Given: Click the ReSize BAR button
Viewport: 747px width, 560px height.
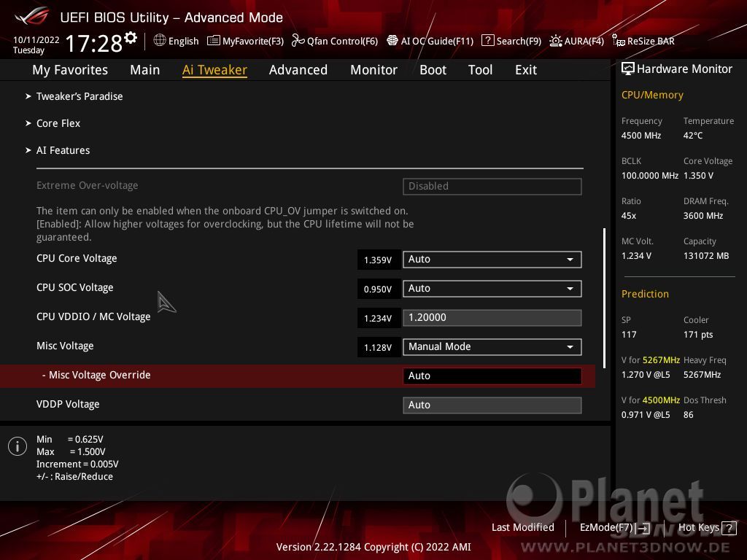Looking at the screenshot, I should coord(643,41).
